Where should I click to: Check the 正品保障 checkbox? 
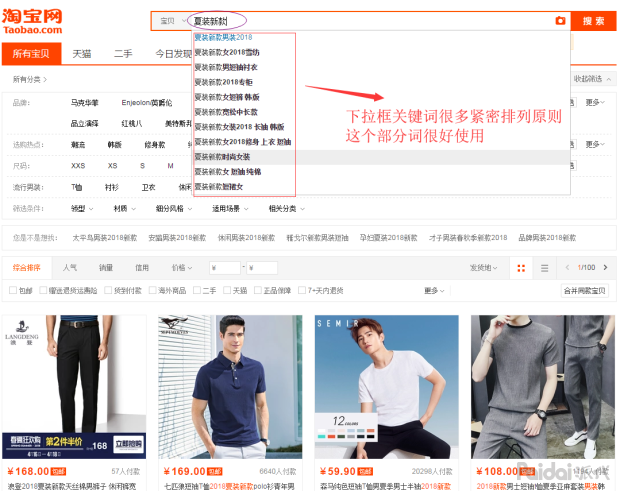(258, 291)
